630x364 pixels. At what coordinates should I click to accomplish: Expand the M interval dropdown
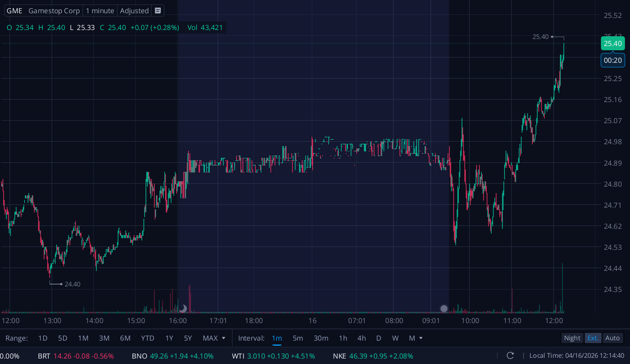415,338
